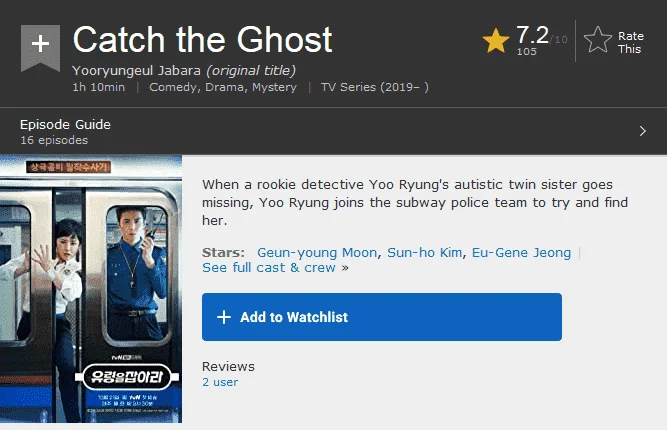Open Geun-young Moon's profile link
This screenshot has height=430, width=667.
317,253
